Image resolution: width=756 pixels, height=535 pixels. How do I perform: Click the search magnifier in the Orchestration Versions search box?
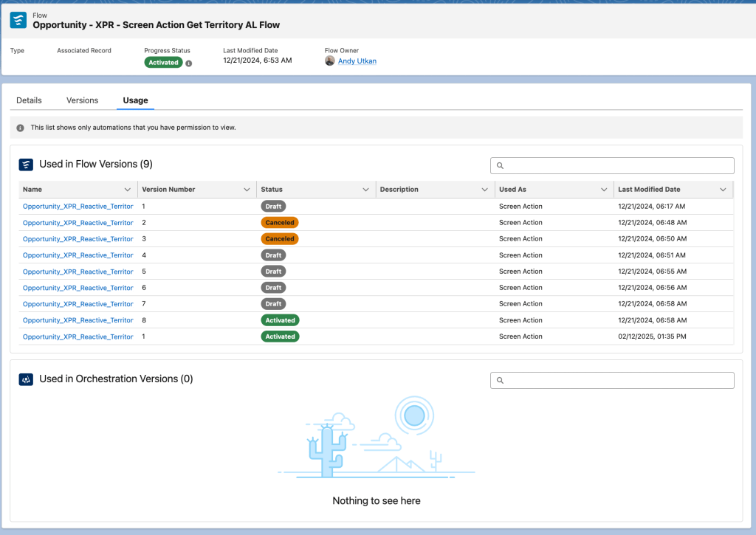click(x=499, y=380)
